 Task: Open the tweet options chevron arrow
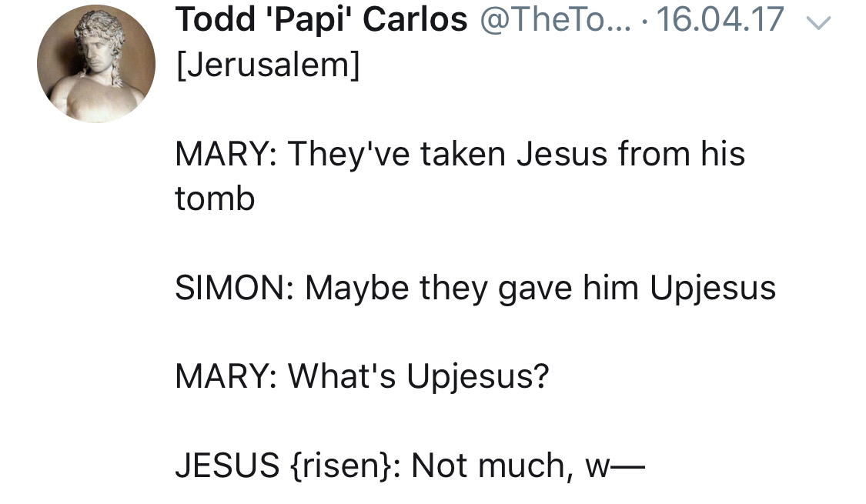click(x=818, y=22)
